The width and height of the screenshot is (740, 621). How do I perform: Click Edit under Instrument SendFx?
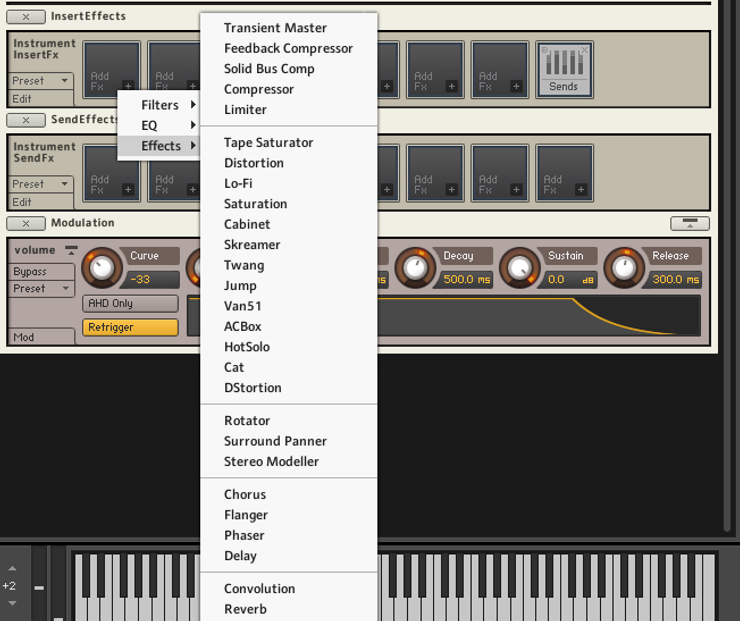coord(41,202)
